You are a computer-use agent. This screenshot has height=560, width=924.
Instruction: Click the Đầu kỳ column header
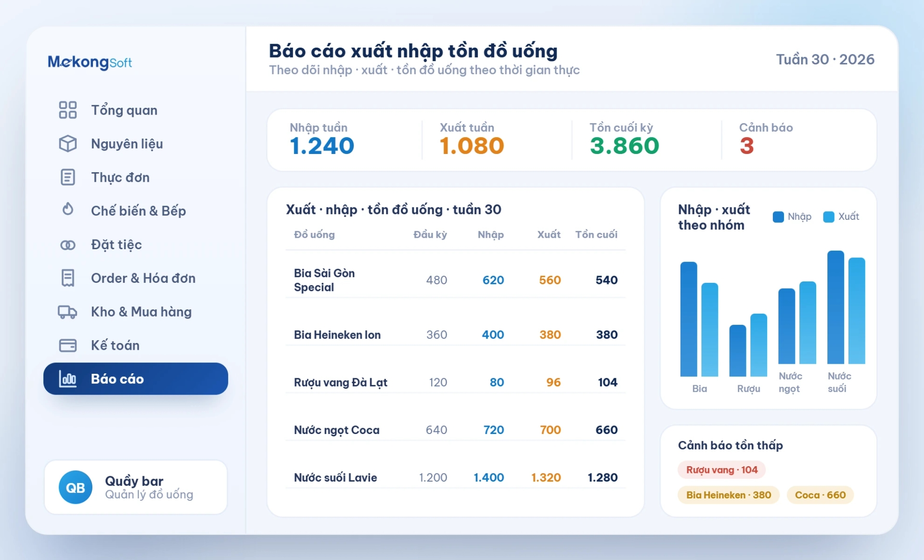(430, 235)
